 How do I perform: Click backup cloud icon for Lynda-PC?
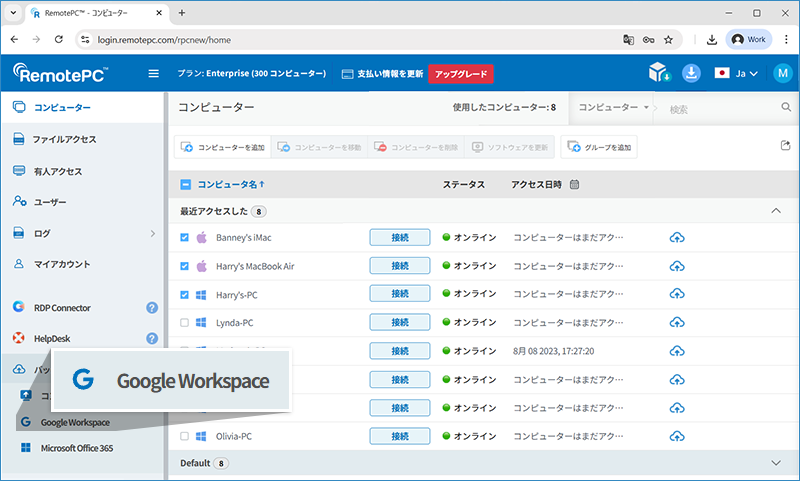point(677,322)
